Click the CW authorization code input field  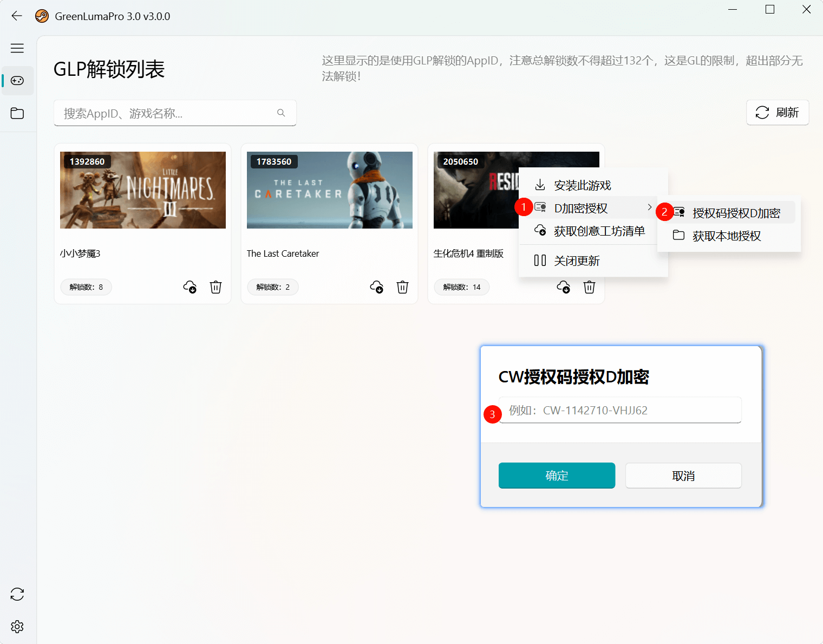tap(619, 411)
